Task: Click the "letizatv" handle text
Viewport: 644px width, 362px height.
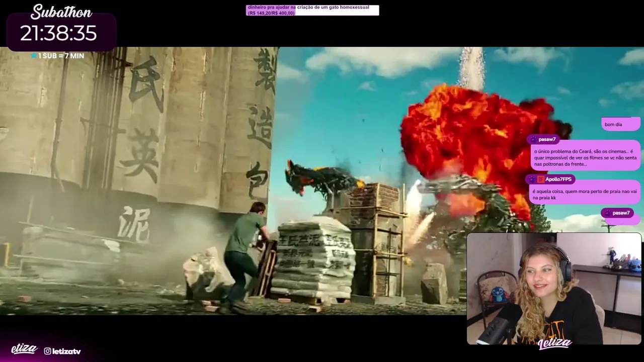Action: (x=66, y=351)
